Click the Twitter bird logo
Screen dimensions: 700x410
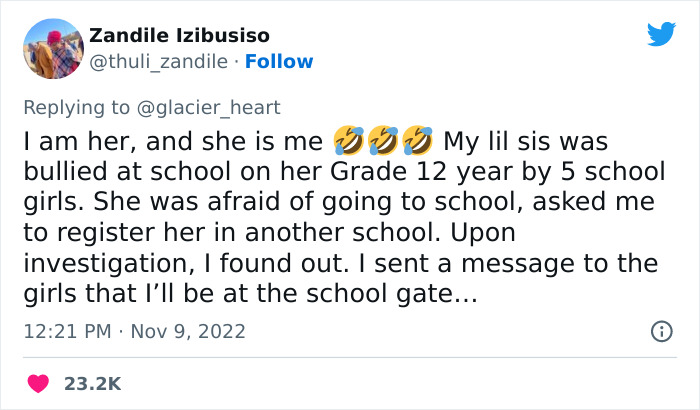pyautogui.click(x=661, y=34)
